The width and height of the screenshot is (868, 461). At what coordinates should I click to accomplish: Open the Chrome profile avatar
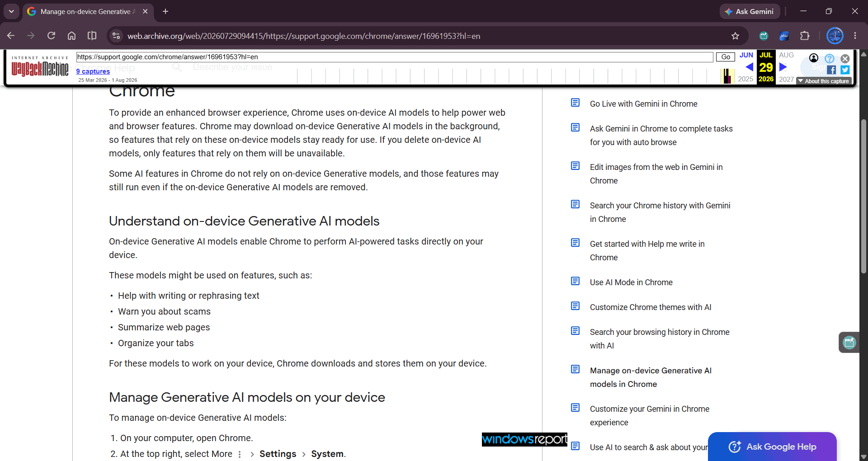[835, 36]
